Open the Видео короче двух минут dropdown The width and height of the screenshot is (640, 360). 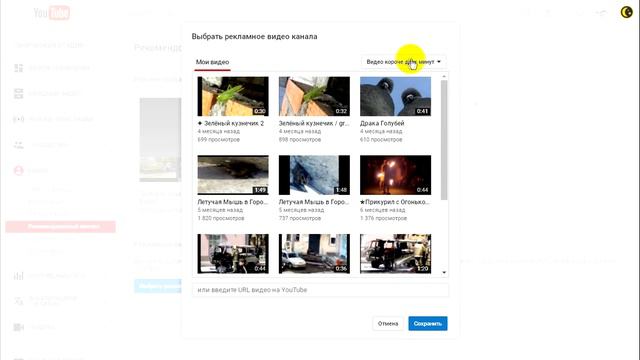tap(403, 62)
